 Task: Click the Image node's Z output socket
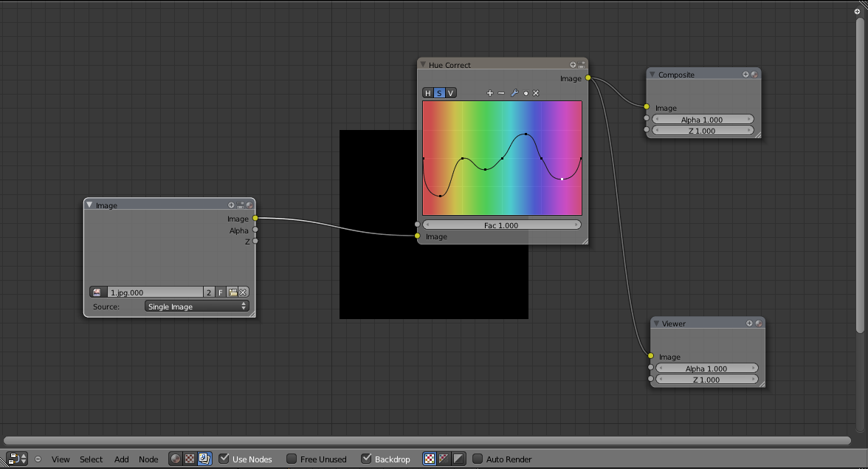[255, 241]
